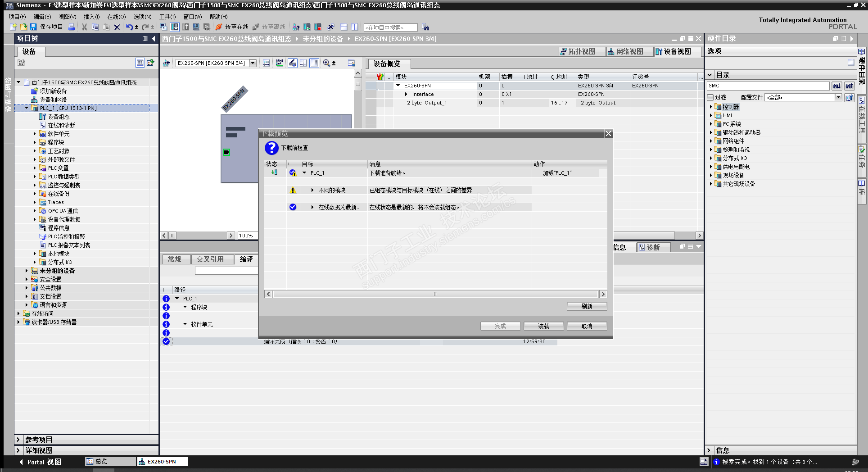The width and height of the screenshot is (868, 472).
Task: Open an existing project via toolbar icon
Action: (x=23, y=27)
